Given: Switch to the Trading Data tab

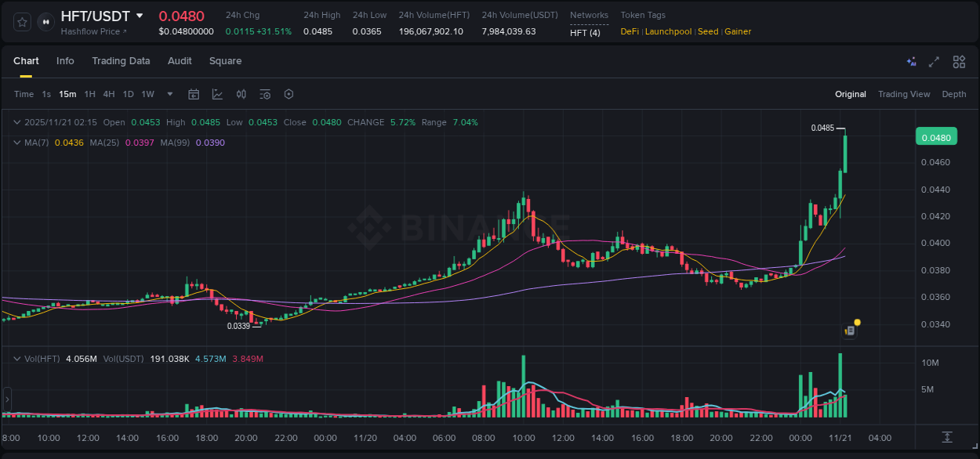Looking at the screenshot, I should [x=121, y=61].
